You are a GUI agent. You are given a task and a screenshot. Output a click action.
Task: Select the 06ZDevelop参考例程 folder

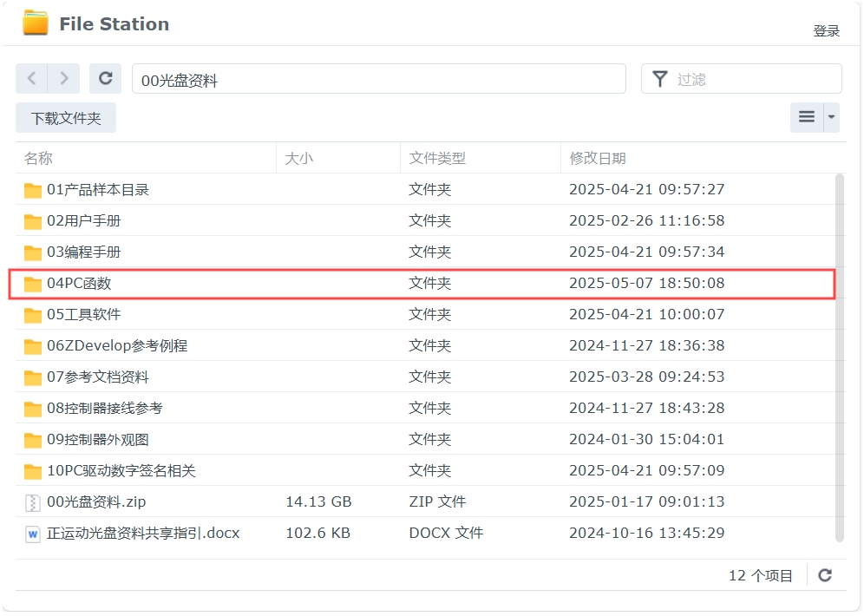(x=117, y=346)
